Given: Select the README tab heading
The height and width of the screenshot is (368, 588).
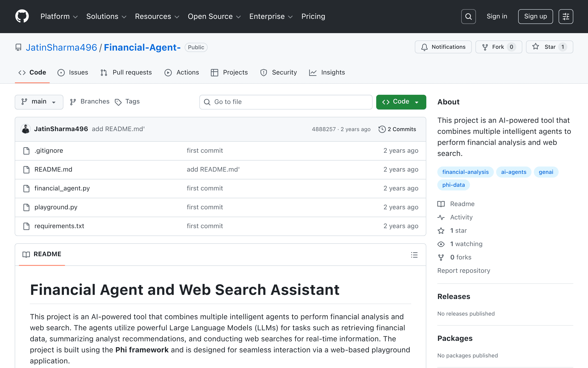Looking at the screenshot, I should [42, 254].
